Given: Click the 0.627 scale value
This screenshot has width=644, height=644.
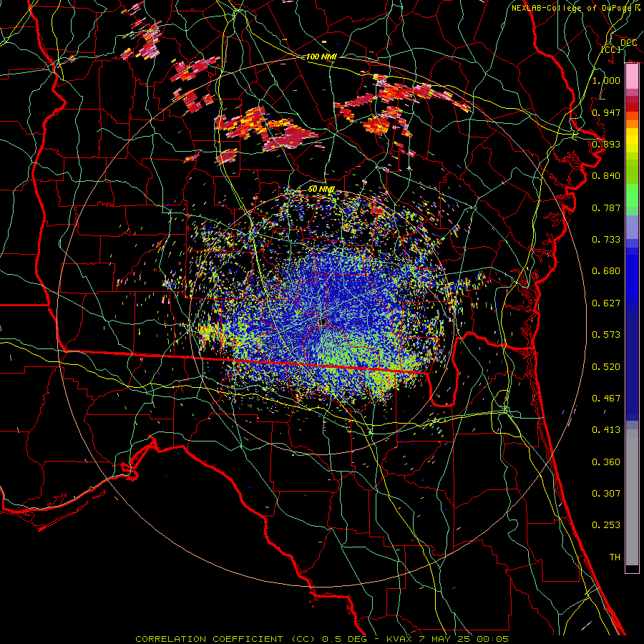Looking at the screenshot, I should click(x=606, y=303).
